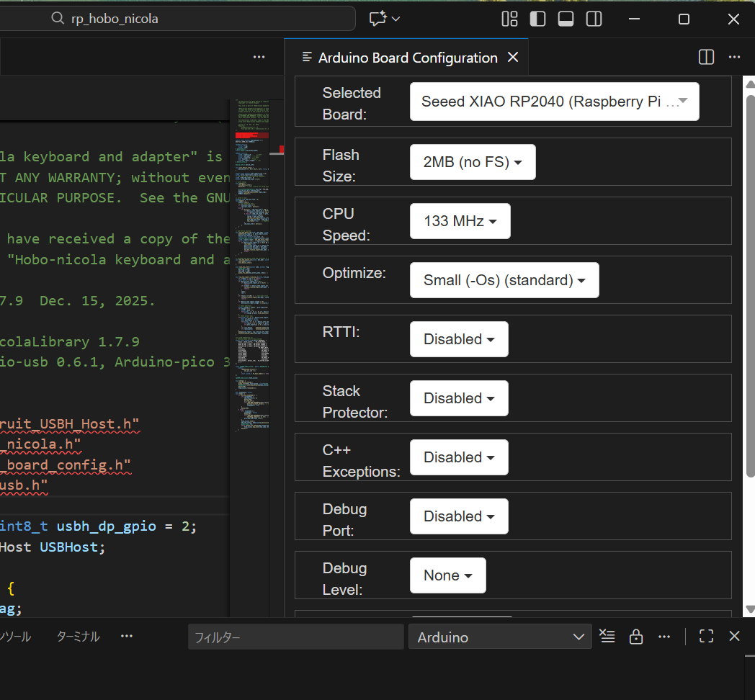Open the Selected Board dropdown
This screenshot has width=755, height=700.
pos(554,102)
